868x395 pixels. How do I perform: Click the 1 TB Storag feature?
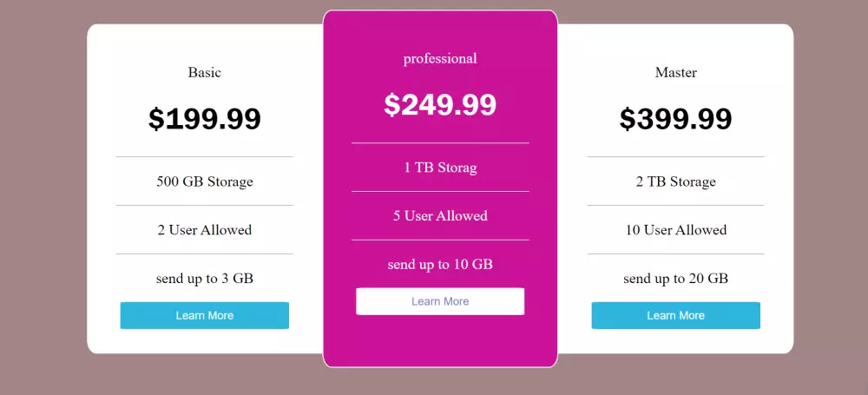pos(440,168)
